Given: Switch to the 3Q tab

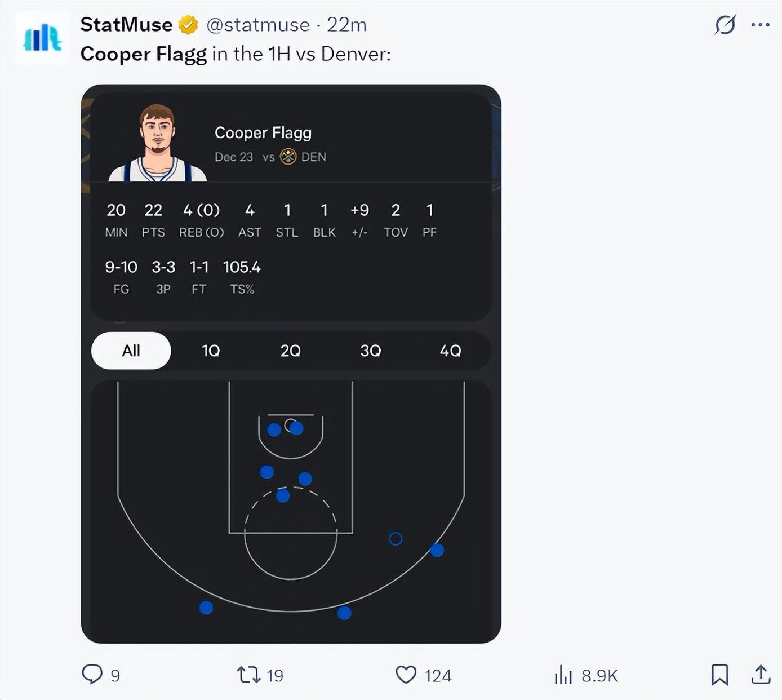Looking at the screenshot, I should coord(371,351).
